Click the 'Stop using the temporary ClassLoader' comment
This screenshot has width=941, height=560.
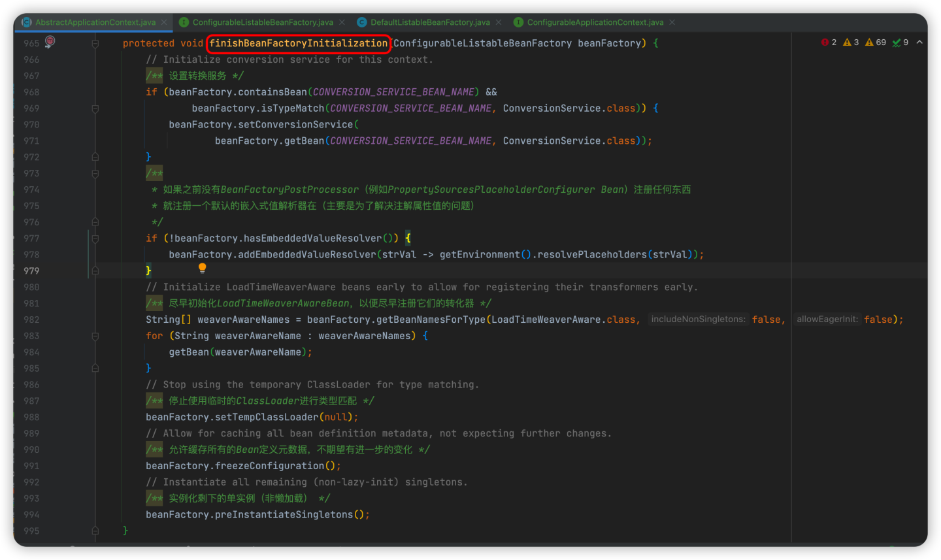[312, 385]
